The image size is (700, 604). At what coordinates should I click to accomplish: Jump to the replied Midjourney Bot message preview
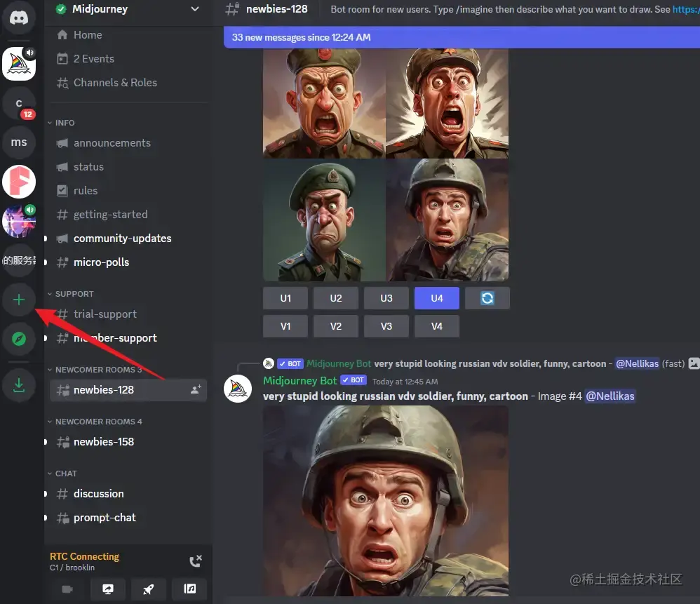click(490, 364)
